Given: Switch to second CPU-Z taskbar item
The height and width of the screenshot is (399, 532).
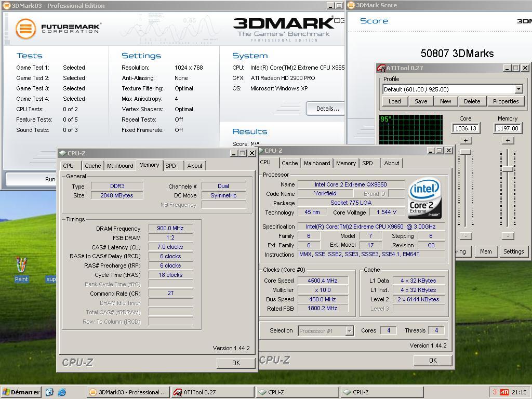Looking at the screenshot, I should pos(382,392).
